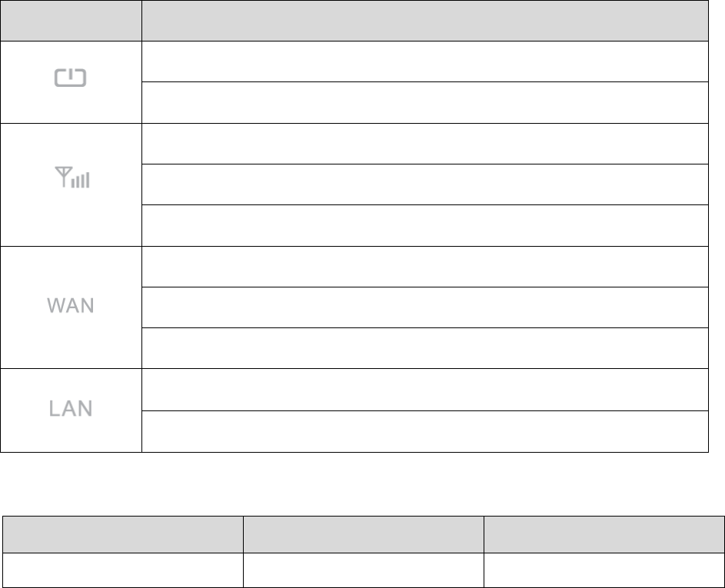Click the middle empty row beside the signal icon

(424, 184)
